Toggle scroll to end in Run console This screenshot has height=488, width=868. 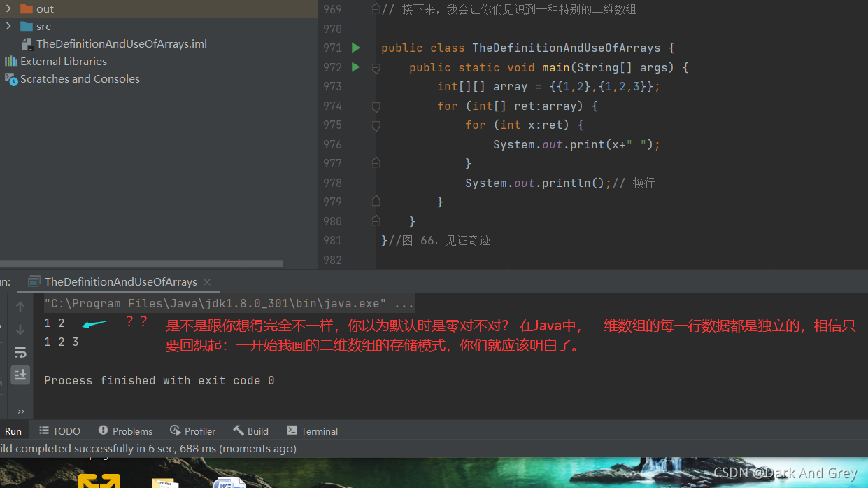pyautogui.click(x=20, y=375)
